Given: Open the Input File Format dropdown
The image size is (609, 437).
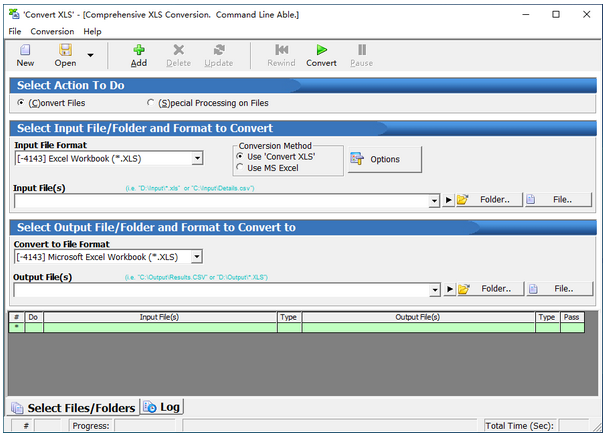Looking at the screenshot, I should 197,158.
